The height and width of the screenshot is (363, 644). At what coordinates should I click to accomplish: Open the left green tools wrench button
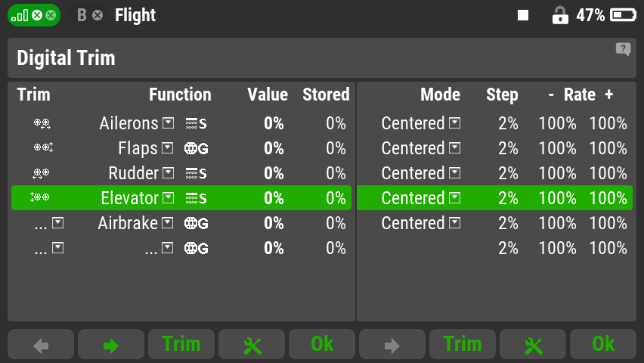pos(252,345)
